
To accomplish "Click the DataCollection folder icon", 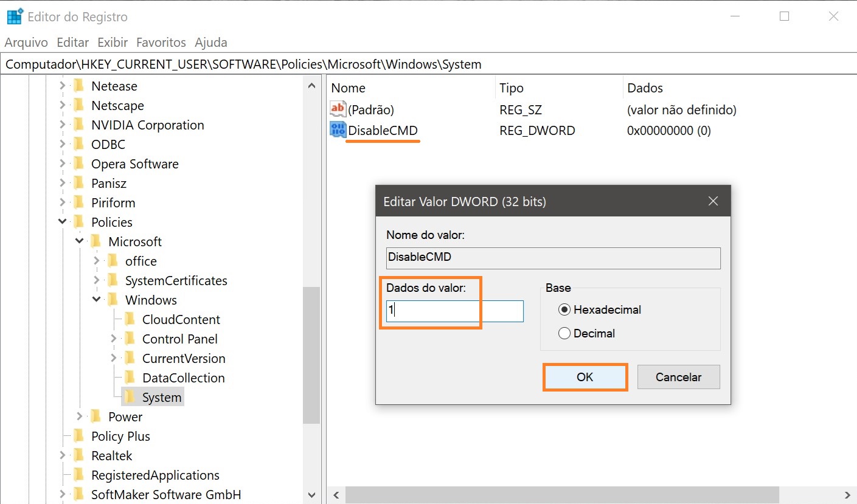I will coord(130,378).
